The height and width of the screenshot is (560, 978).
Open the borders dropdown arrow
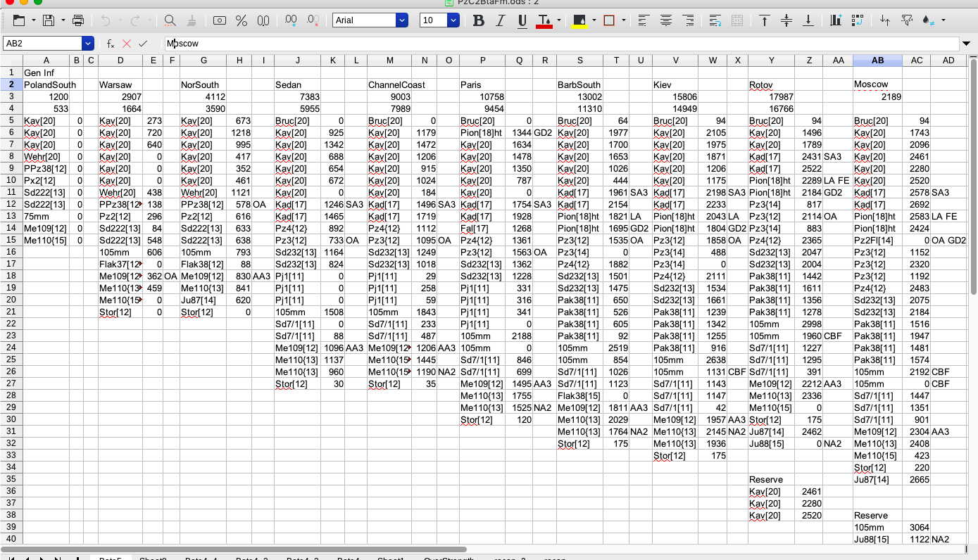(x=623, y=20)
